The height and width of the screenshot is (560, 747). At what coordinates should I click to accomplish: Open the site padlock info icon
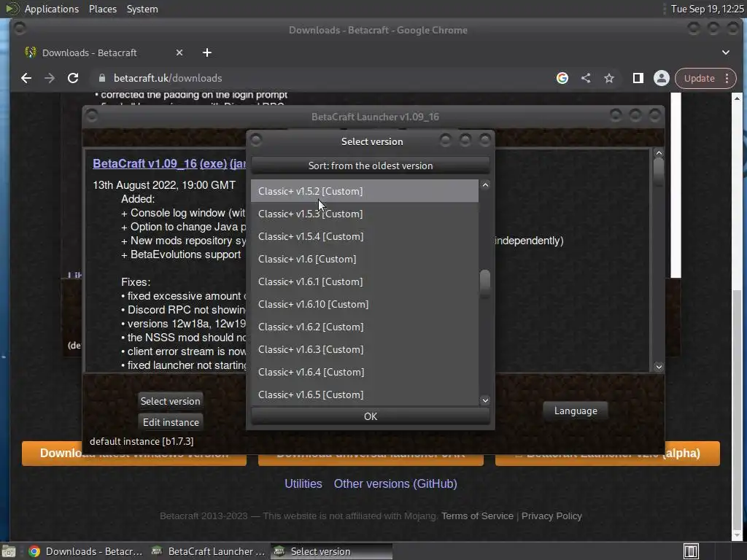tap(102, 78)
